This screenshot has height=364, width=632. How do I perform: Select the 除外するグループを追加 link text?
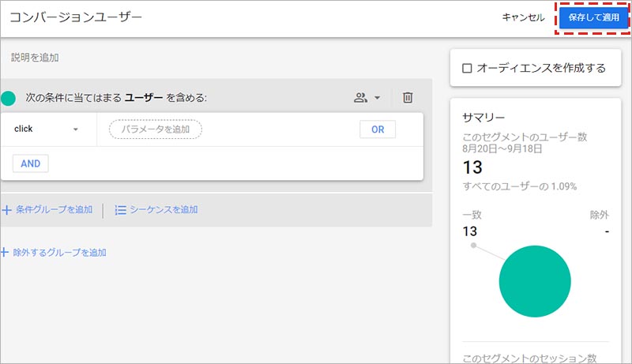tap(59, 253)
